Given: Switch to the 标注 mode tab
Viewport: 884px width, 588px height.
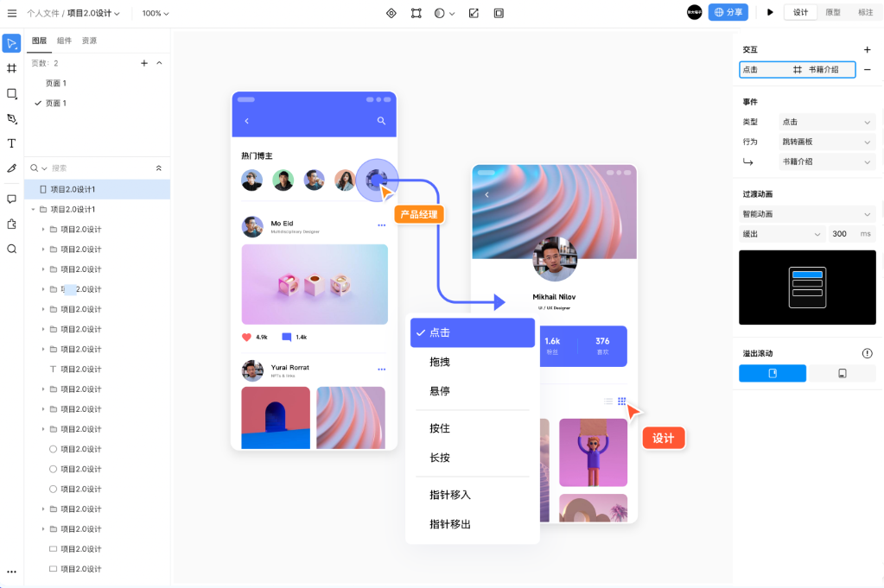Looking at the screenshot, I should (x=865, y=12).
